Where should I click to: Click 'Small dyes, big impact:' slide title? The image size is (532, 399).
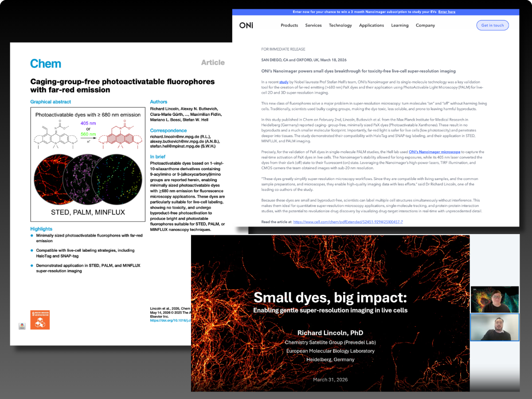coord(330,297)
